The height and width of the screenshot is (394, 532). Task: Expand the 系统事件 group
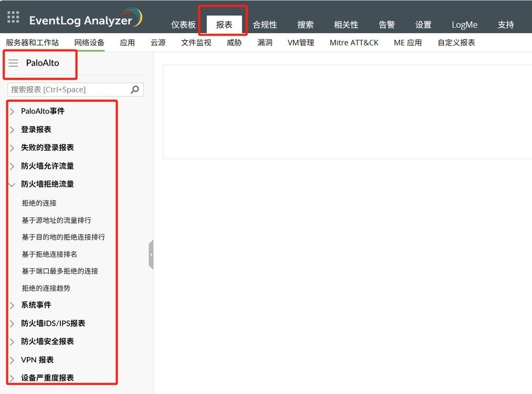[12, 305]
